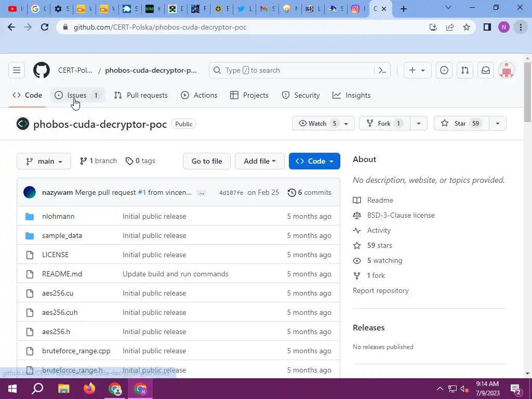Open Projects tab
The image size is (532, 399).
[249, 96]
